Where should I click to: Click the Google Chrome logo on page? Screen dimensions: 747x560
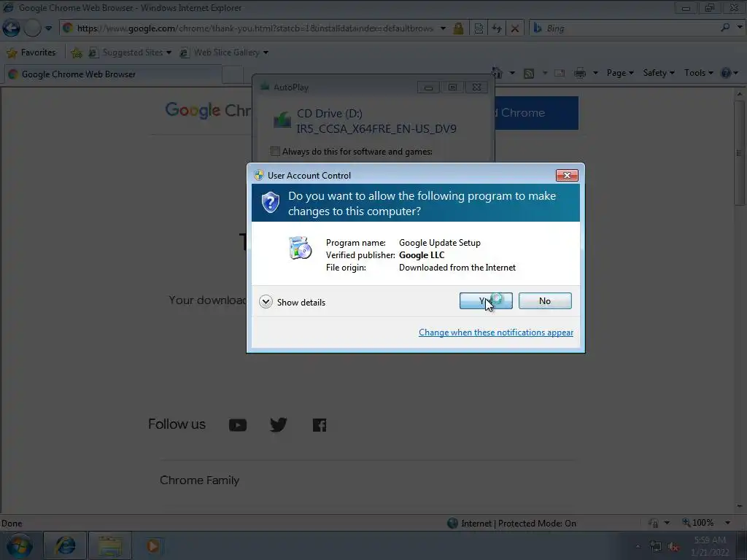pos(208,111)
